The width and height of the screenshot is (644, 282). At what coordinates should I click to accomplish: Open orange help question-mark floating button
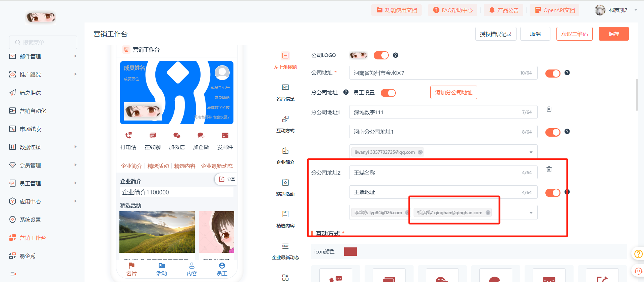[x=638, y=254]
